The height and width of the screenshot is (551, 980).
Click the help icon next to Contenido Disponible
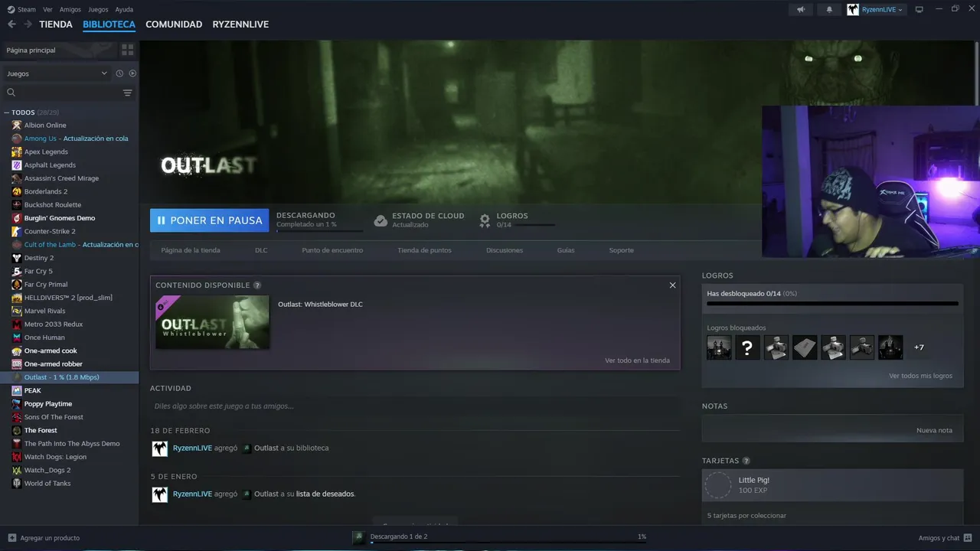[x=257, y=285]
